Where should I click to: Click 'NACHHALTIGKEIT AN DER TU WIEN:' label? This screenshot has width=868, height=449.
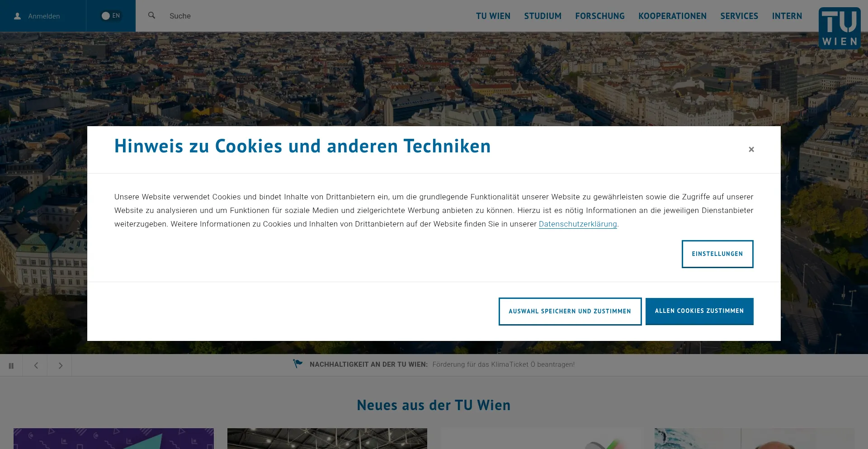[368, 364]
